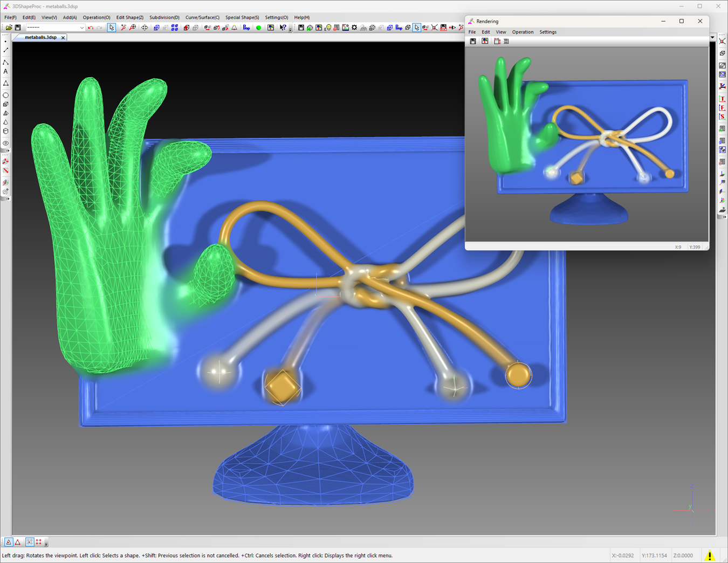Image resolution: width=728 pixels, height=563 pixels.
Task: Toggle the arrow selection mode tool
Action: (111, 28)
